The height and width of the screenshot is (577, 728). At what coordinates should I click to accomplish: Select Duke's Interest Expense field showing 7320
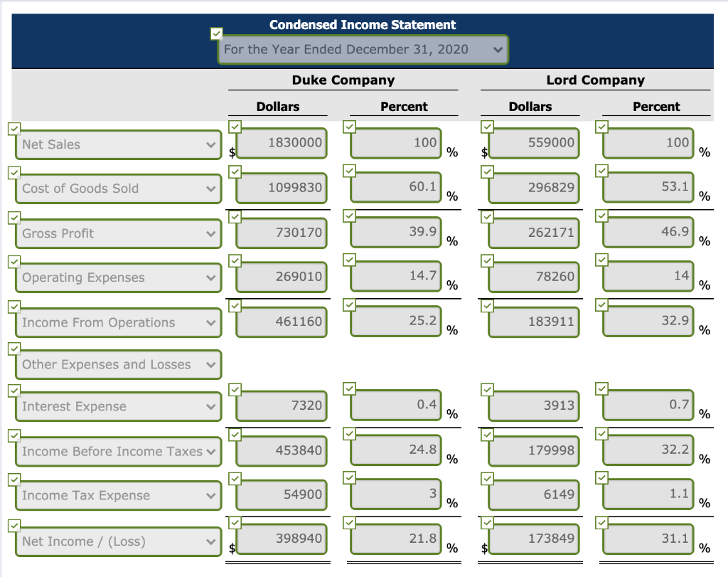[x=279, y=406]
